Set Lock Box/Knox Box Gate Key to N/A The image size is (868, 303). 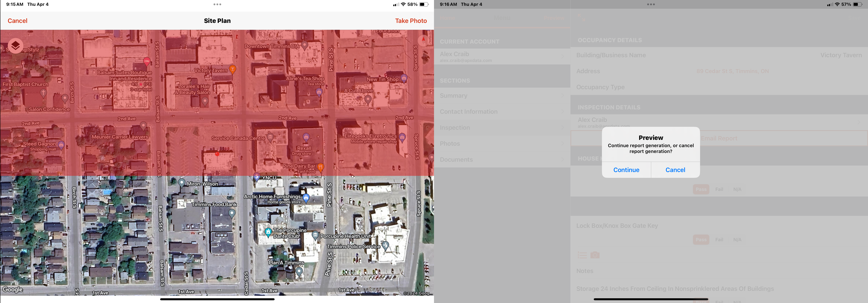click(x=737, y=239)
